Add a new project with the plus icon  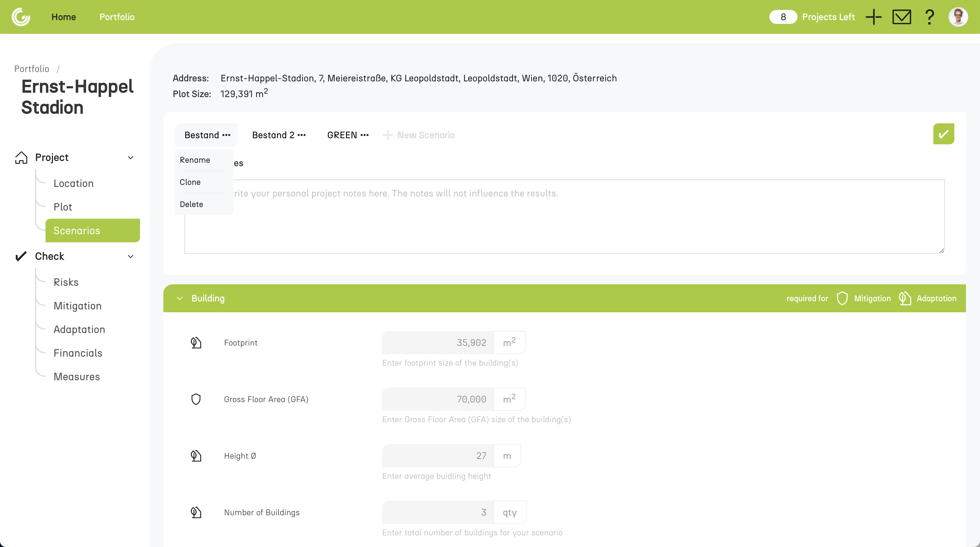tap(874, 17)
